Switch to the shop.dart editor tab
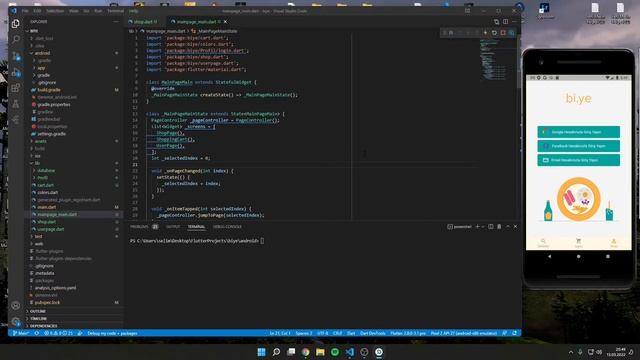The image size is (640, 360). click(143, 22)
